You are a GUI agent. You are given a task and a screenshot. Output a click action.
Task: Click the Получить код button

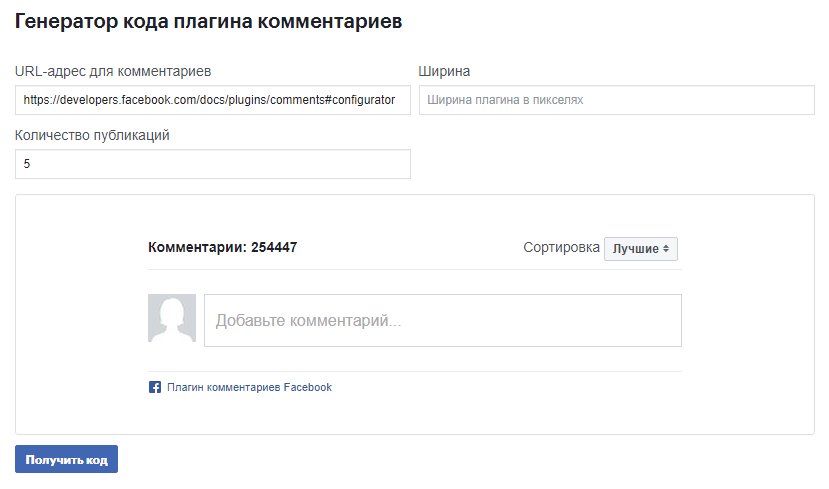67,459
